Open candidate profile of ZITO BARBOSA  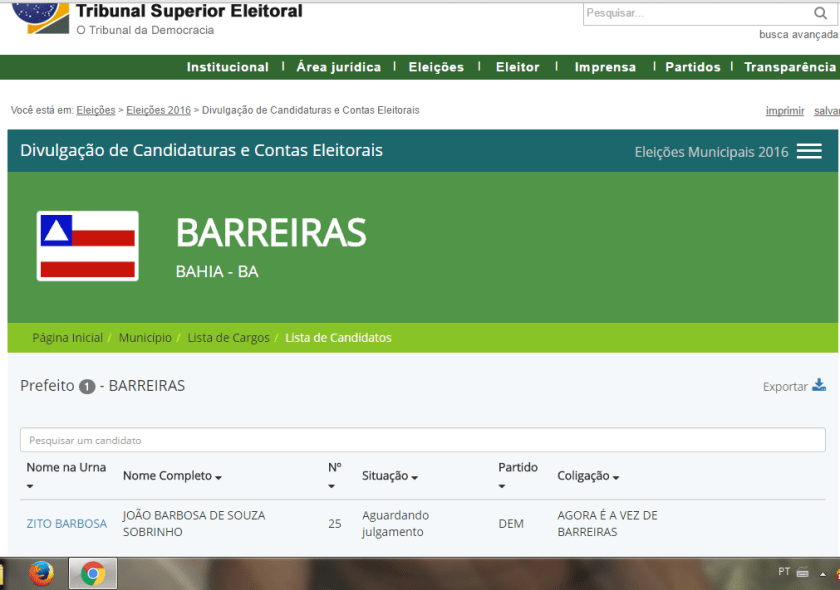click(66, 523)
